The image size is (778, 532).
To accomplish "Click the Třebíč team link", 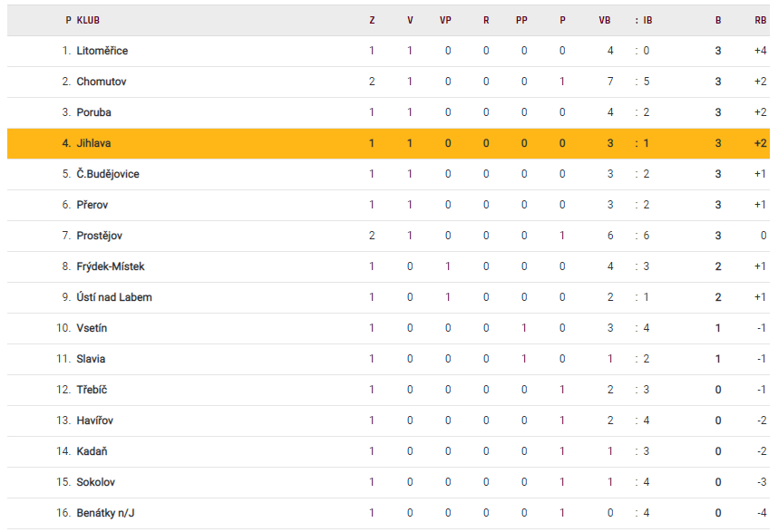I will click(x=92, y=390).
